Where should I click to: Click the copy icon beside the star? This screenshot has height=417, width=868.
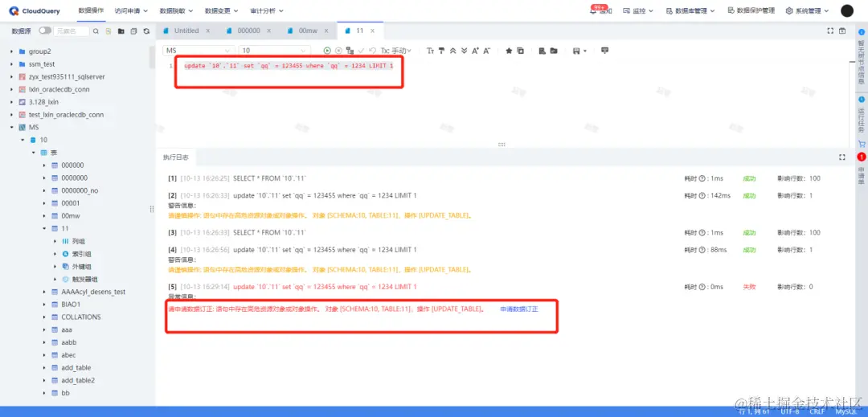520,51
